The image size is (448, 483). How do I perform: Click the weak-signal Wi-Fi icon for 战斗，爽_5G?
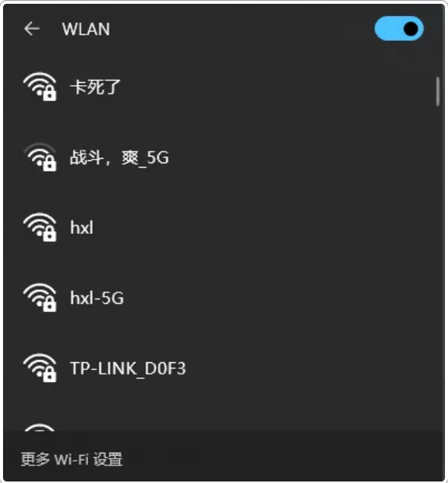(39, 156)
